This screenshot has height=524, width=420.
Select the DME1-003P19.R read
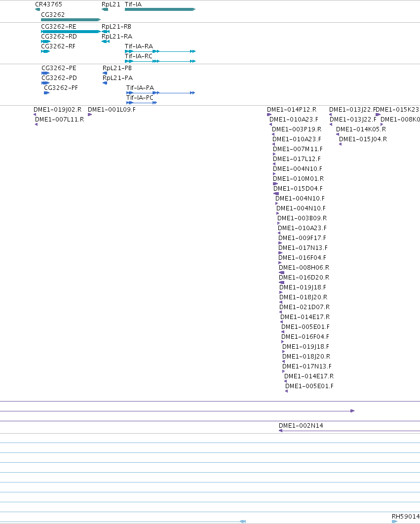click(273, 134)
